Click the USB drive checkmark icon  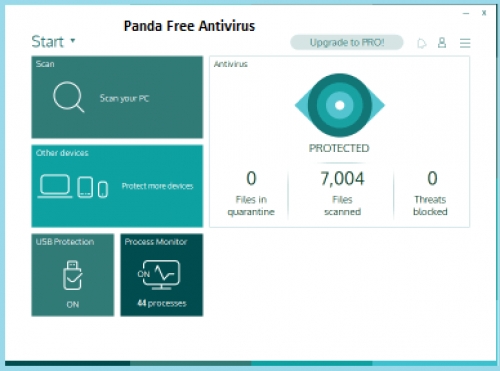72,275
